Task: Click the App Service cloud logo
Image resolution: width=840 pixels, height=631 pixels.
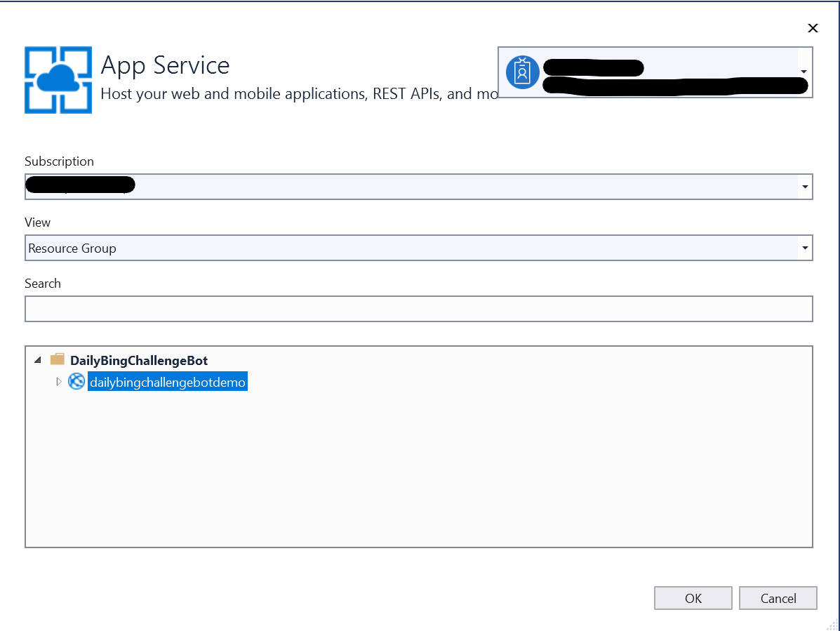Action: (58, 80)
